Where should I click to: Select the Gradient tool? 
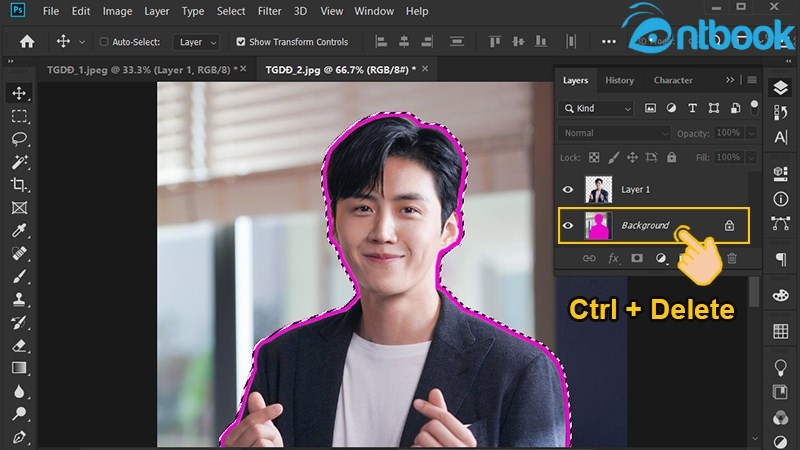[19, 368]
